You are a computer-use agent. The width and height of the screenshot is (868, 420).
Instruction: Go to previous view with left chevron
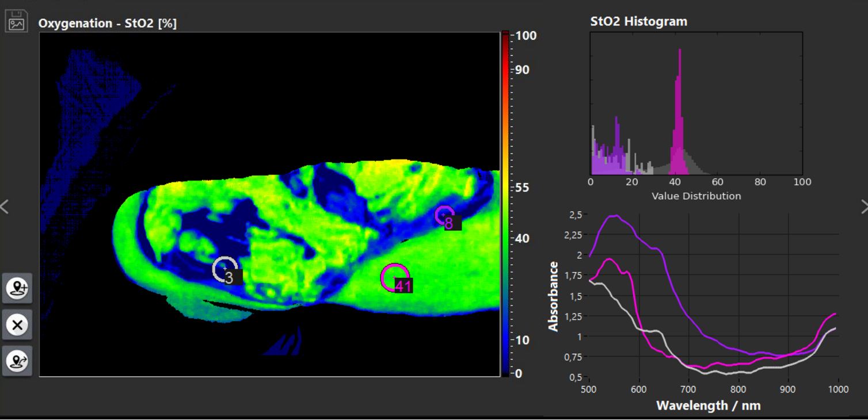(5, 207)
